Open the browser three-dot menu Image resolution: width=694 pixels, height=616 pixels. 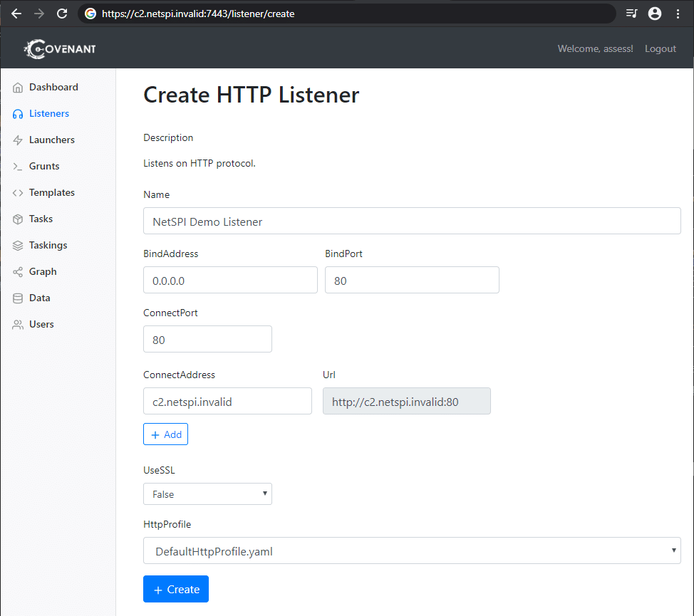coord(678,14)
